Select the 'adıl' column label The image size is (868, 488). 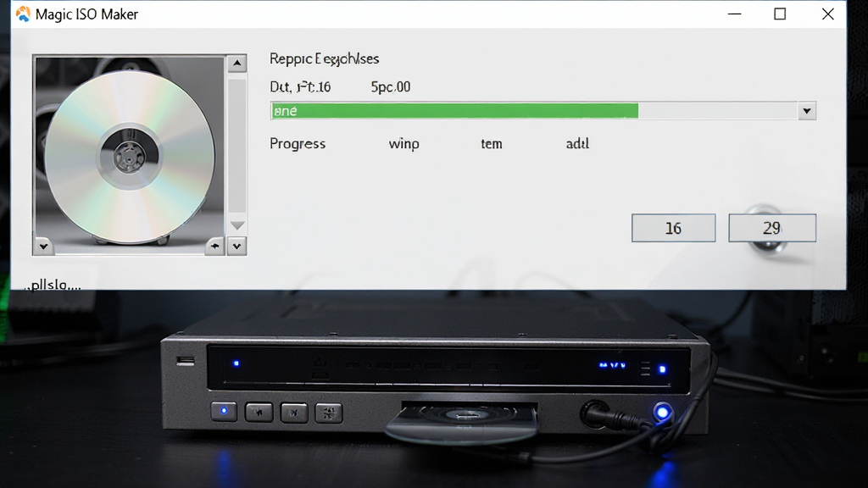click(577, 144)
